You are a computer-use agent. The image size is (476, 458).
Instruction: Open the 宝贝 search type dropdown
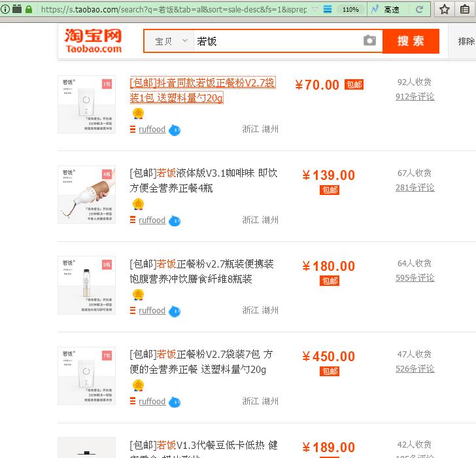coord(169,41)
